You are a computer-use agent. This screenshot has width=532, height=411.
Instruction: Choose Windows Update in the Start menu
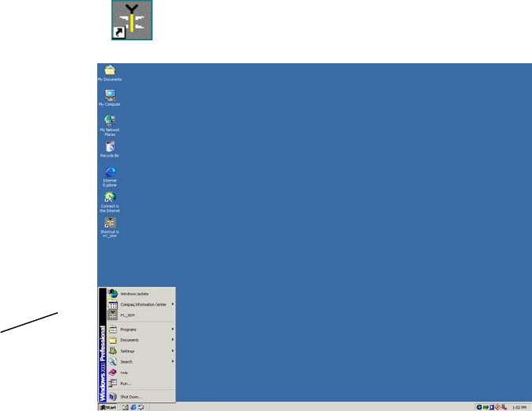click(x=141, y=294)
